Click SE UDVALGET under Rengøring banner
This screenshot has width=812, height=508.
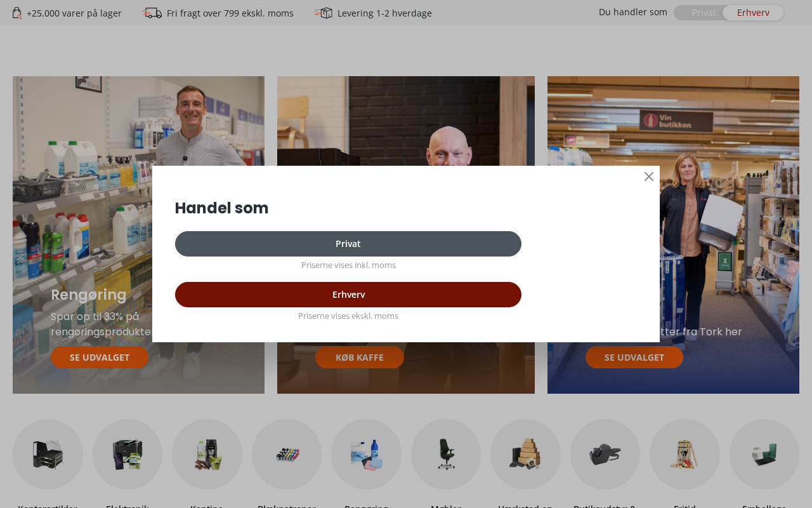pos(100,357)
